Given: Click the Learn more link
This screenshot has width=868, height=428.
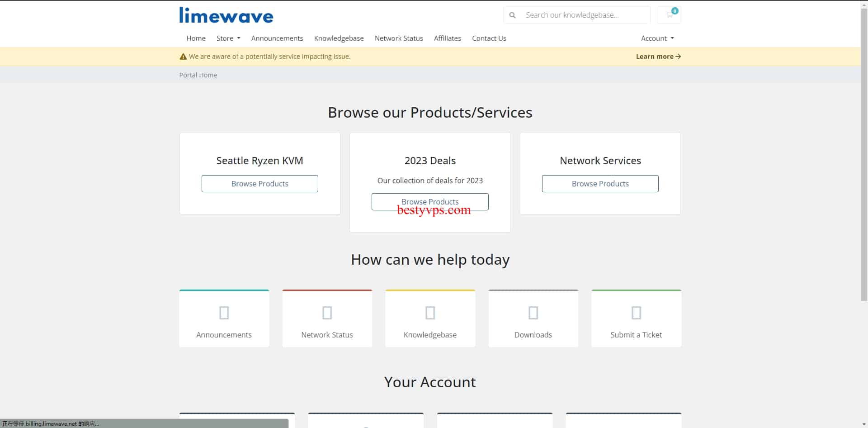Looking at the screenshot, I should [658, 57].
